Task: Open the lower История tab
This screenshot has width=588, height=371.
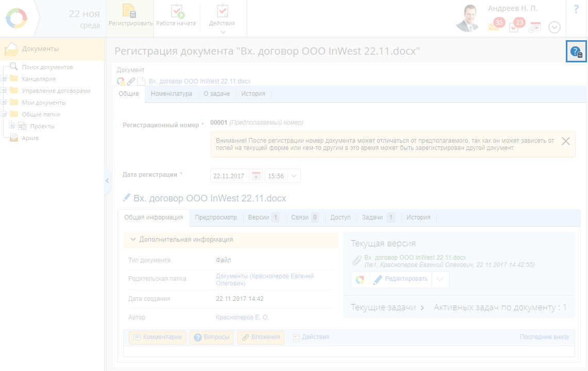Action: 418,217
